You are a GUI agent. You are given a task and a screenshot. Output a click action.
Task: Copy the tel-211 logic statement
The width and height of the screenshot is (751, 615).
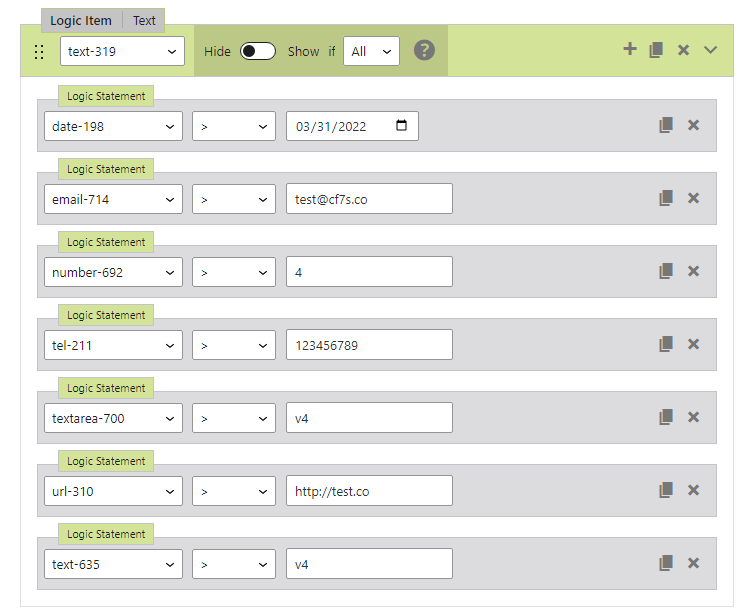coord(666,344)
